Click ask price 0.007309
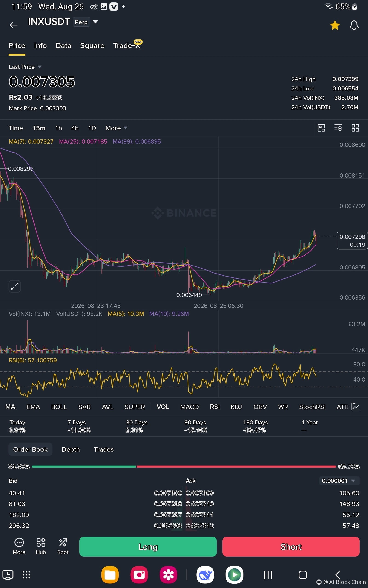 point(200,493)
